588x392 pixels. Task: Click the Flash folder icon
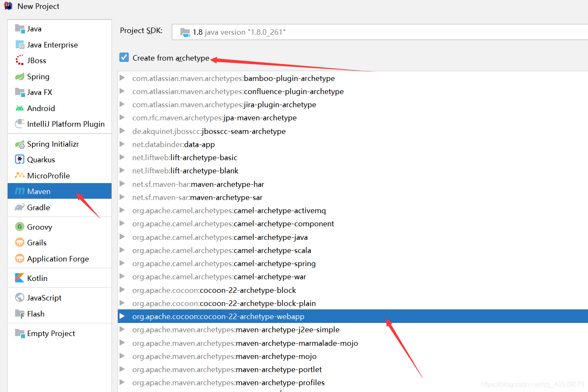click(20, 314)
